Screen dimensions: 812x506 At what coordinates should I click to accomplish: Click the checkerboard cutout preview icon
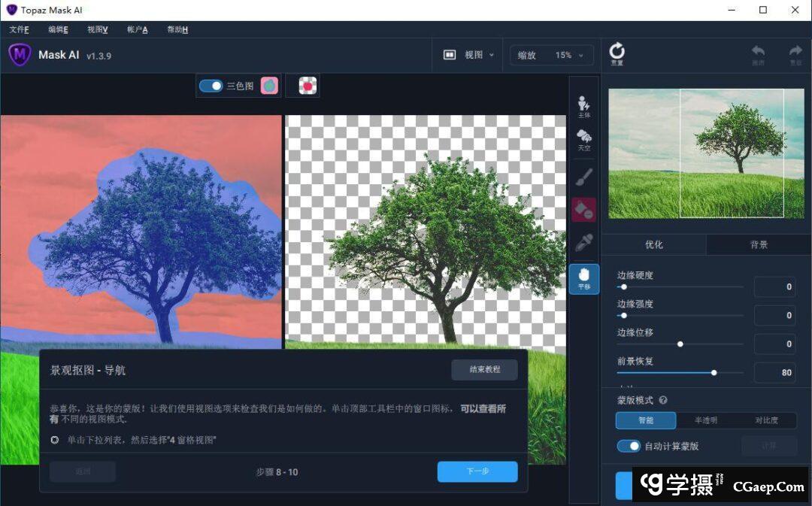(x=308, y=86)
